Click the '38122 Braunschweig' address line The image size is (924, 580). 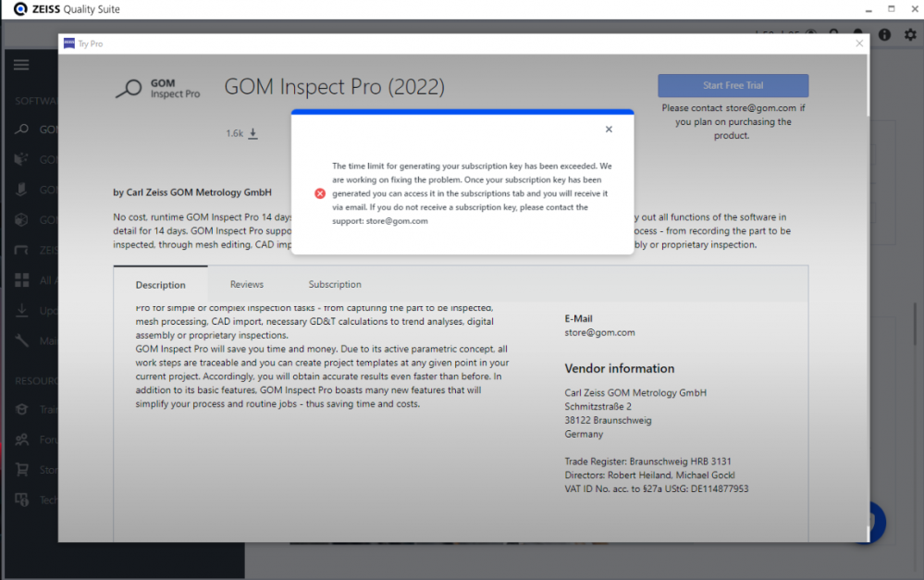(x=609, y=420)
